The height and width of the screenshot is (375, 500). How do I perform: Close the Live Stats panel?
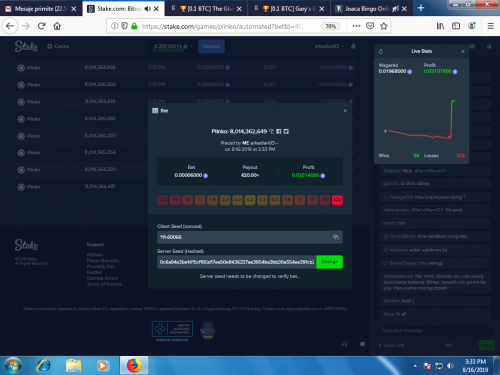pos(463,51)
